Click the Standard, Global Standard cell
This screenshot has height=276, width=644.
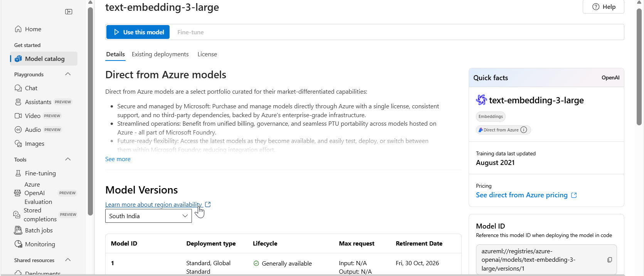[x=209, y=268]
